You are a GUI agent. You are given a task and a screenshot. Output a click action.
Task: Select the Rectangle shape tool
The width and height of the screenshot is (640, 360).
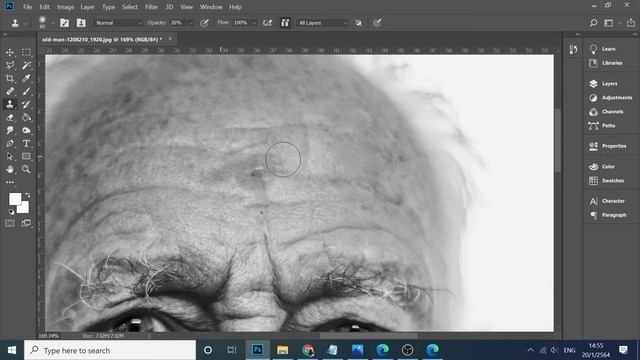click(26, 157)
